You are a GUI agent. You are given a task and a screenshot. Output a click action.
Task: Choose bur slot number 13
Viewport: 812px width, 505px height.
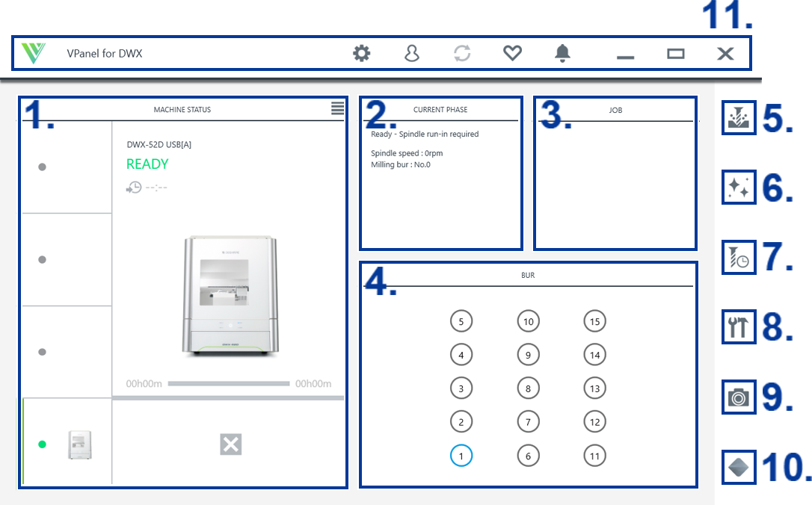(x=594, y=388)
